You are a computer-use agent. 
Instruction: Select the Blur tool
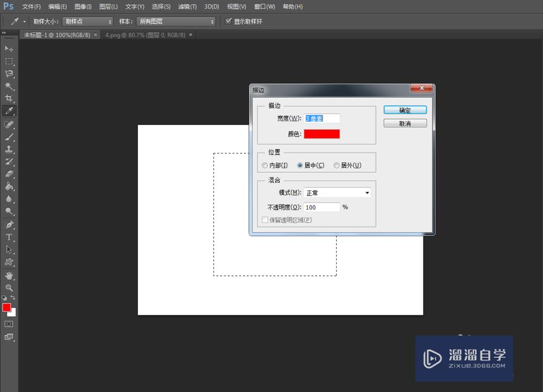[x=9, y=199]
